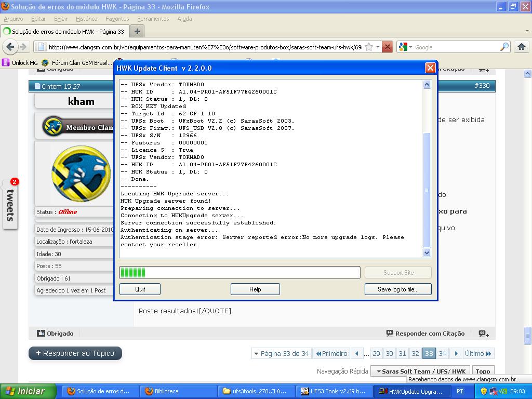The height and width of the screenshot is (399, 532).
Task: Open the Editar menu
Action: point(38,19)
